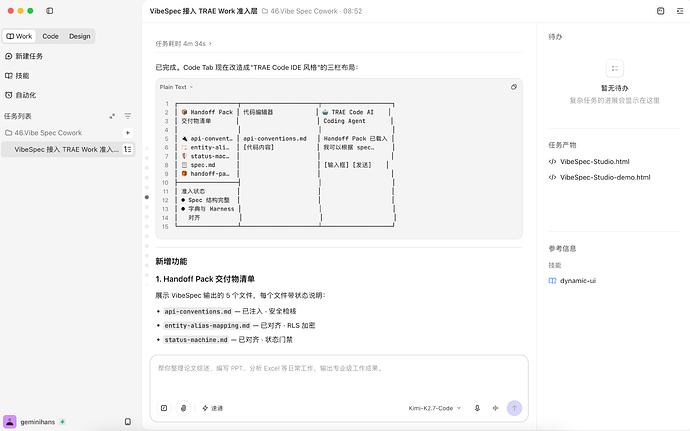Click the book icon beside dynamic-ui
The image size is (690, 431).
point(552,280)
